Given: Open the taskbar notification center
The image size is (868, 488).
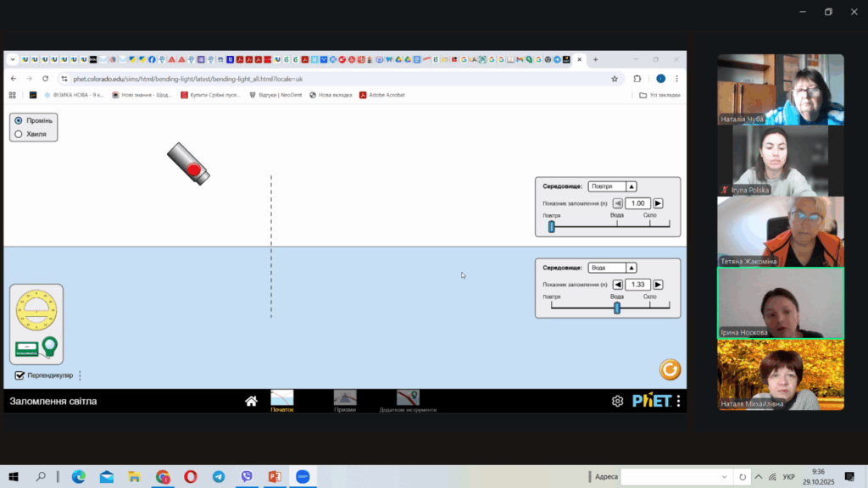Looking at the screenshot, I should click(x=849, y=476).
